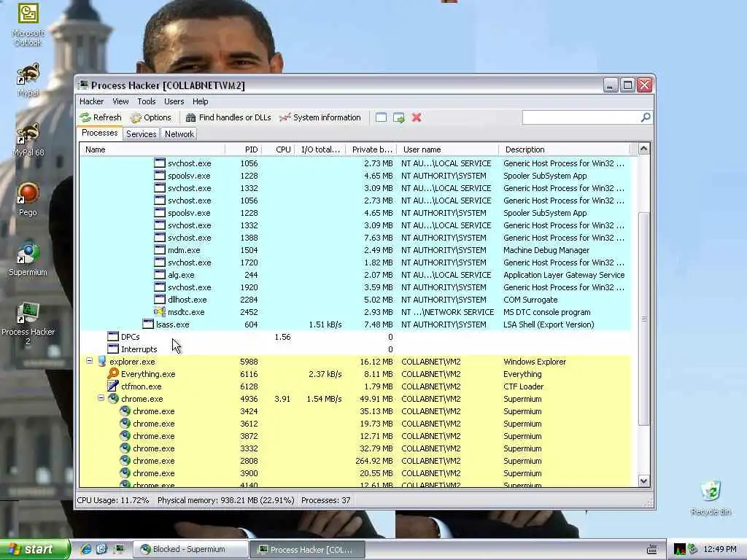Screen dimensions: 747x560
Task: Open the View menu
Action: pyautogui.click(x=120, y=101)
